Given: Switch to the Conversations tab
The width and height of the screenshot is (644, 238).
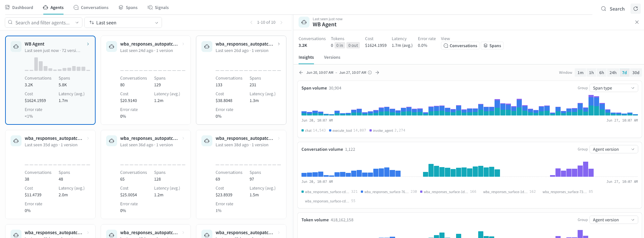Looking at the screenshot, I should (91, 7).
